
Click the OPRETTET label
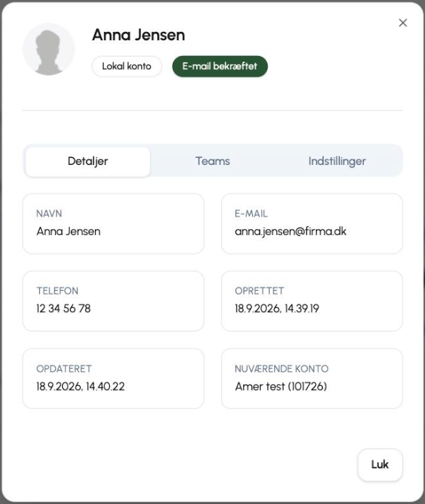click(x=259, y=291)
